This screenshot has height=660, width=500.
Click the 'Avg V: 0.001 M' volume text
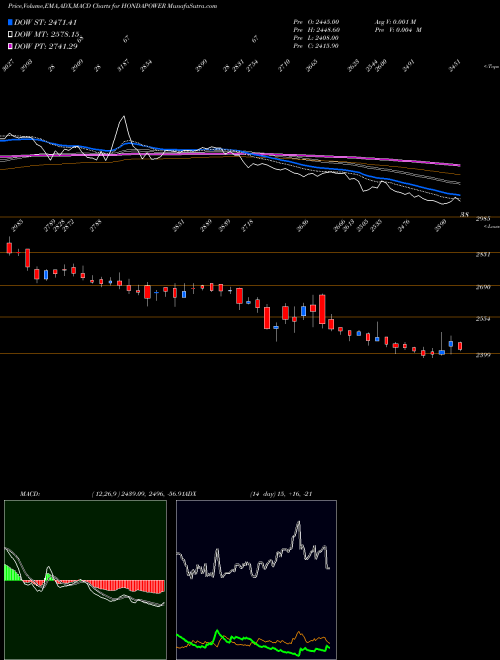coord(396,21)
